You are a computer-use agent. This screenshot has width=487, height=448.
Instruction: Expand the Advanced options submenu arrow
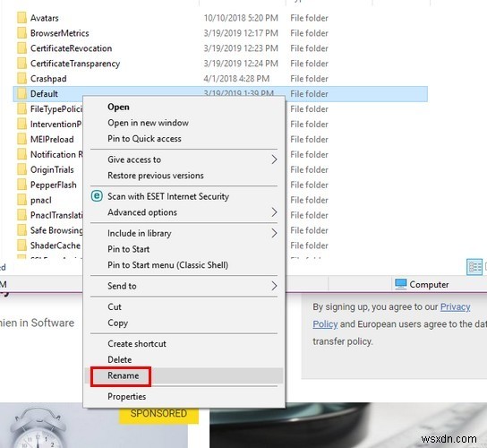coord(274,212)
